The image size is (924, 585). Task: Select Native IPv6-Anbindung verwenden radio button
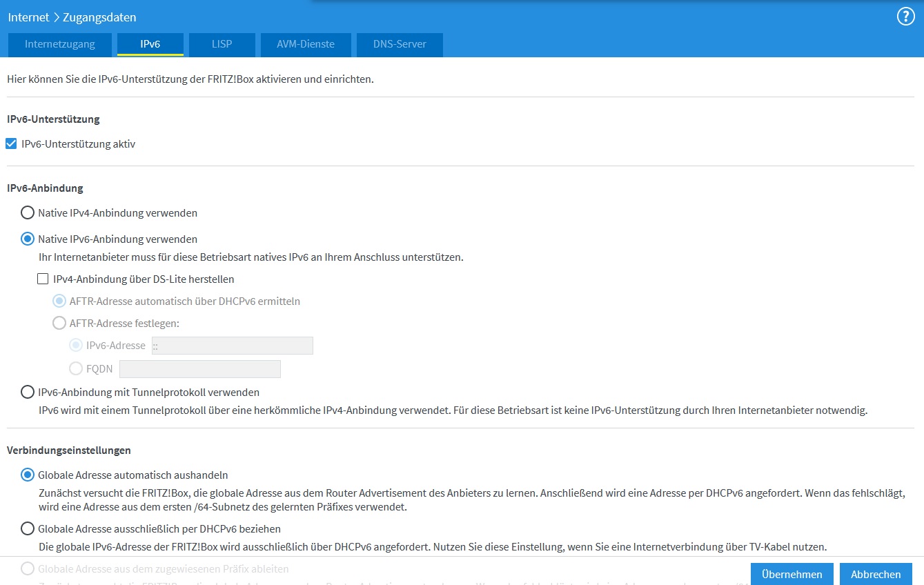[x=28, y=239]
